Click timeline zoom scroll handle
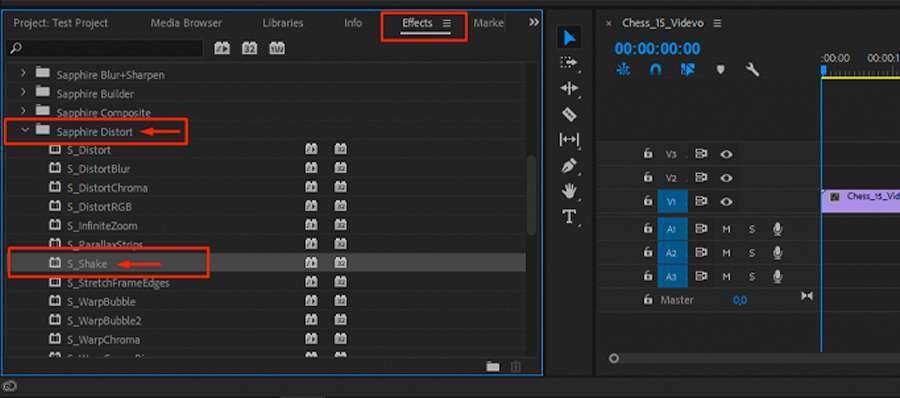This screenshot has height=398, width=900. pos(614,358)
